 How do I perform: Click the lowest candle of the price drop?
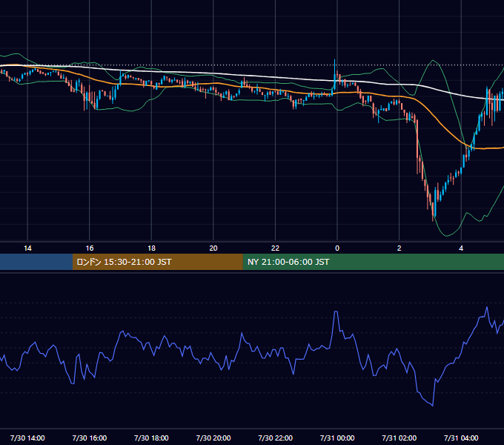433,211
